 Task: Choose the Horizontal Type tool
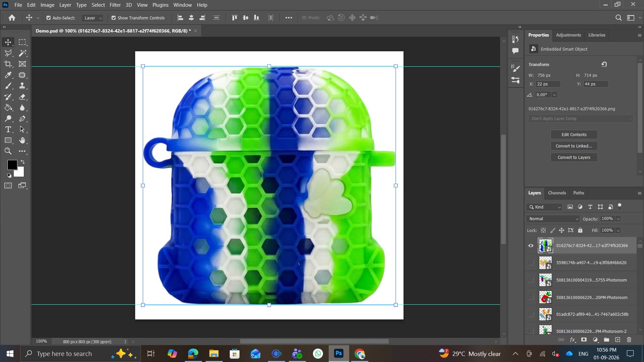(x=8, y=129)
